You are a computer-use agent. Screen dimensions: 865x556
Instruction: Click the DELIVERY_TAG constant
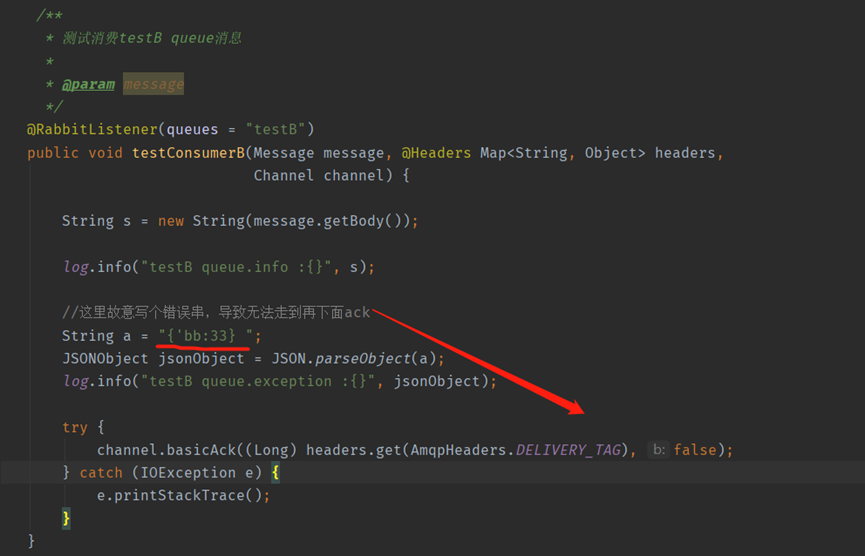coord(569,450)
